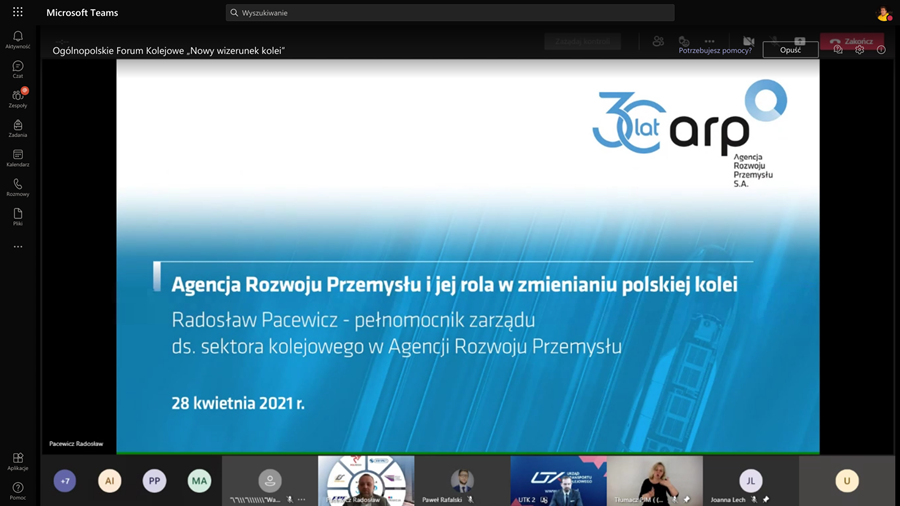Select UTK 2 video tile

558,481
